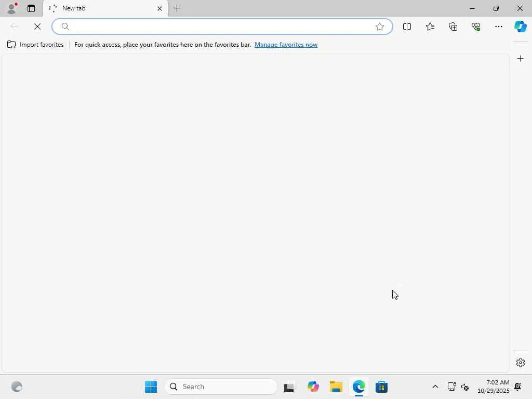Open the notifications bell icon

(518, 387)
